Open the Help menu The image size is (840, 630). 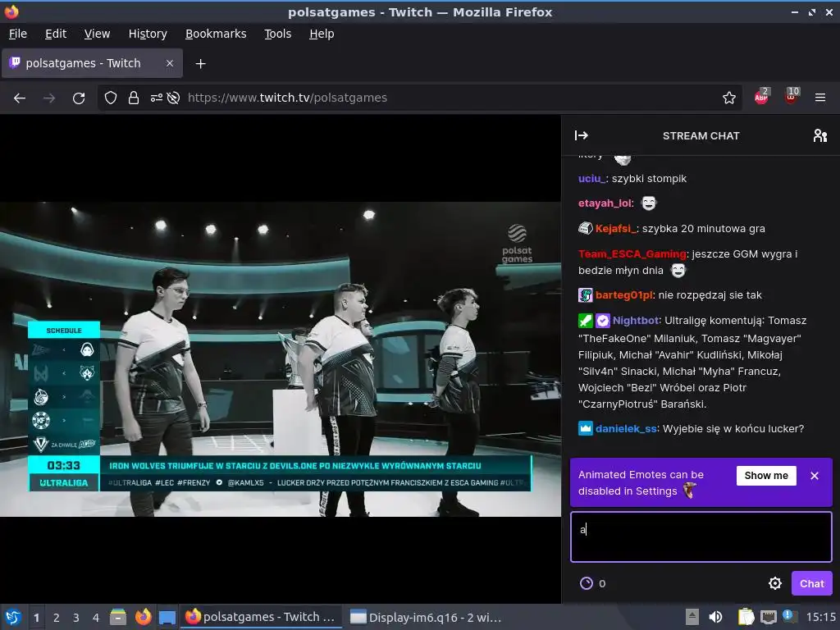coord(322,34)
